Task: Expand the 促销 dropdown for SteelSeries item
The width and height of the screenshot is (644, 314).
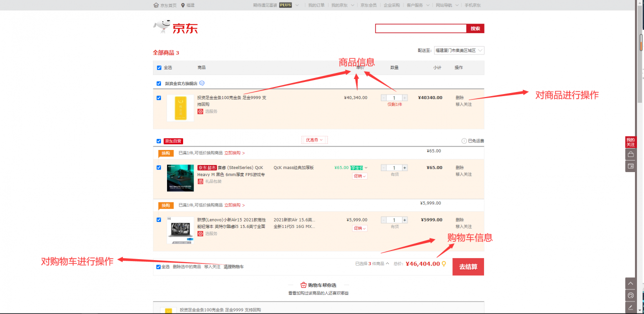Action: [x=360, y=176]
